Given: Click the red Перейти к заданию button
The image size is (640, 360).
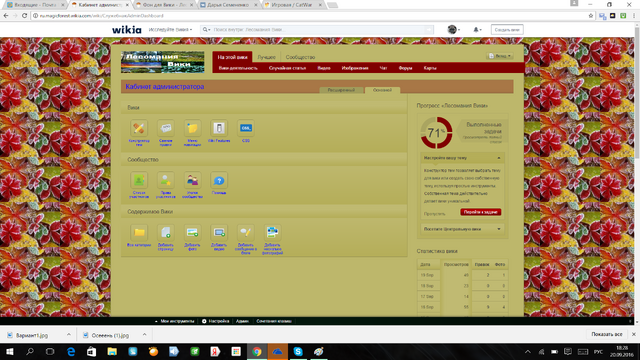Looking at the screenshot, I should [x=480, y=212].
